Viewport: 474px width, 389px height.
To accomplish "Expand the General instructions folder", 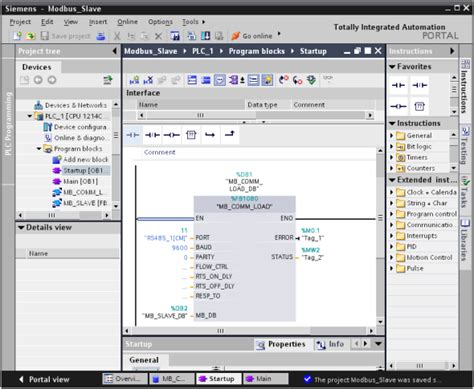I will [x=392, y=136].
